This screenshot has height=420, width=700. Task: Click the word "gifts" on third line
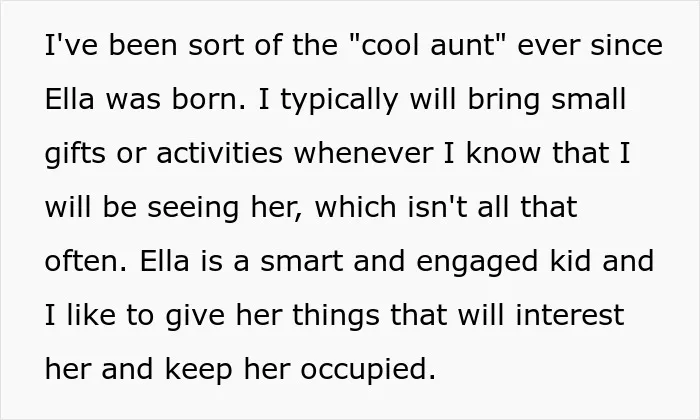pos(75,154)
